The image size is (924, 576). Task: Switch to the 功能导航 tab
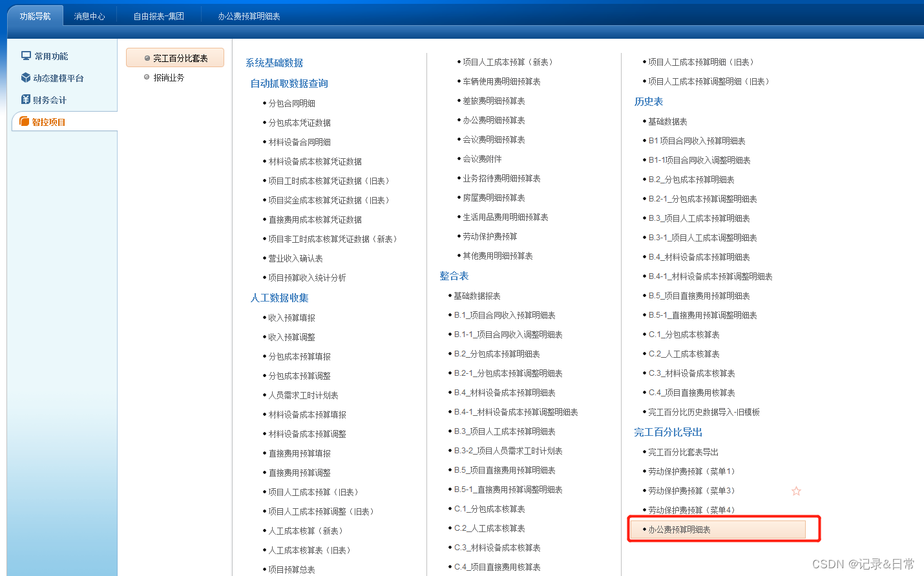(x=35, y=16)
